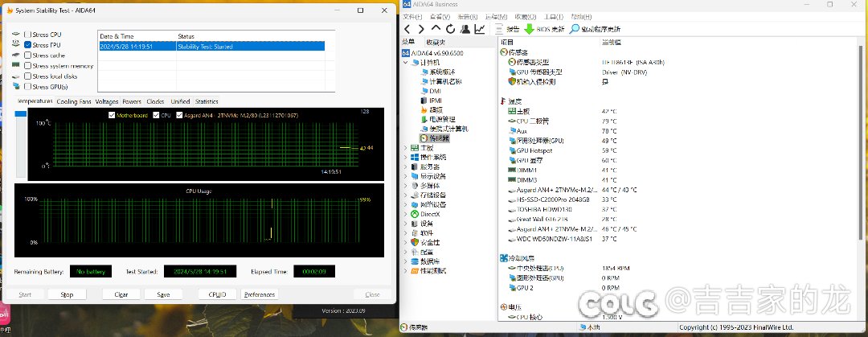This screenshot has width=868, height=337.
Task: Uncheck Motherboard graph checkbox
Action: tap(113, 115)
